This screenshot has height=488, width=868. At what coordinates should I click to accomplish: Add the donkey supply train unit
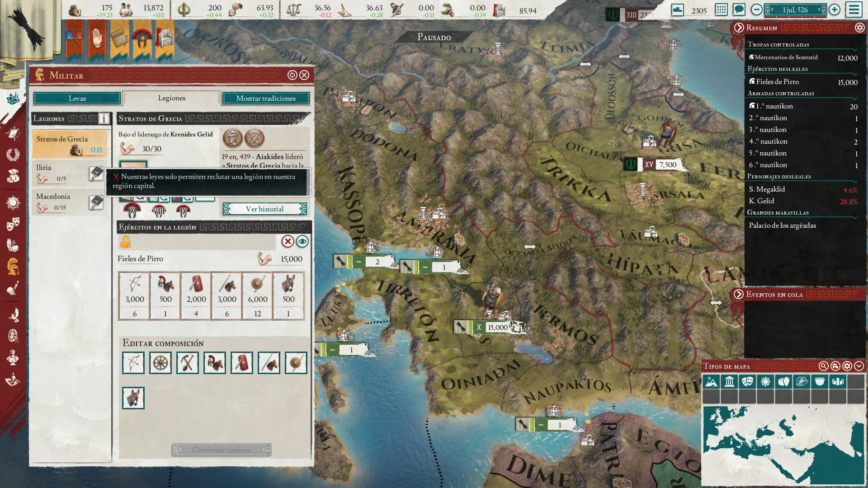[x=133, y=398]
